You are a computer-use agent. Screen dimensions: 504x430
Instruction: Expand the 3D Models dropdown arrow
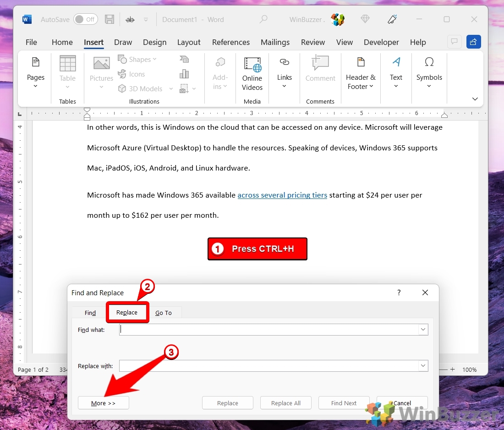pyautogui.click(x=171, y=89)
